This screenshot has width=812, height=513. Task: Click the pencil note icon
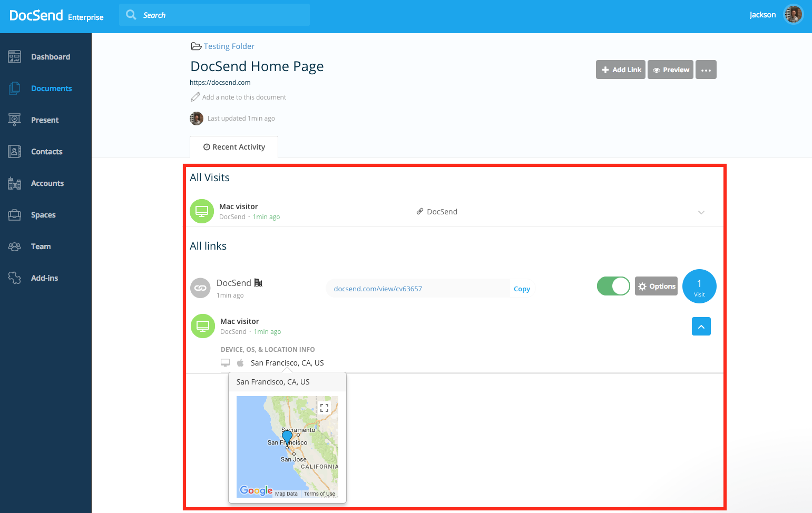(x=195, y=97)
